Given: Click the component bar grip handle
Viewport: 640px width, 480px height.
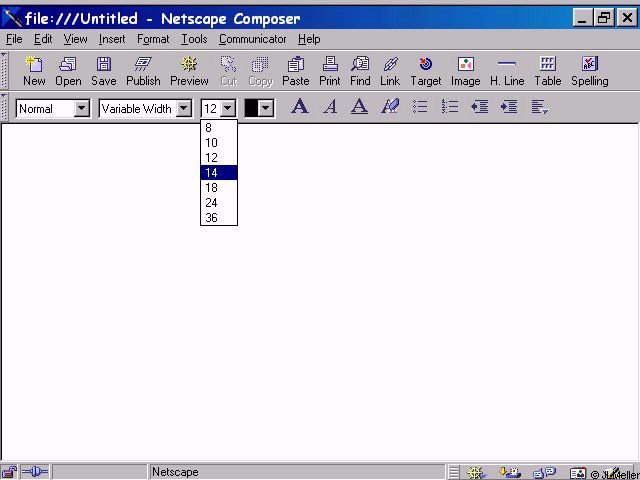Looking at the screenshot, I should coord(454,473).
